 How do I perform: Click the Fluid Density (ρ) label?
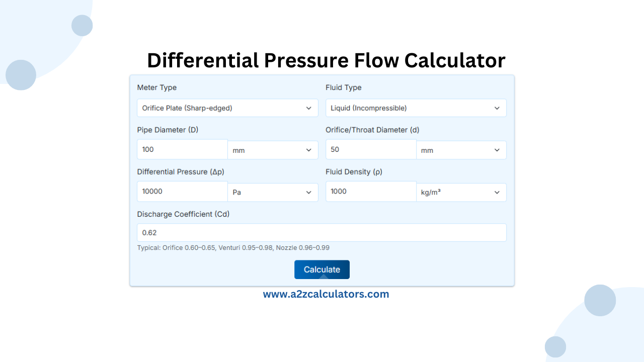354,171
